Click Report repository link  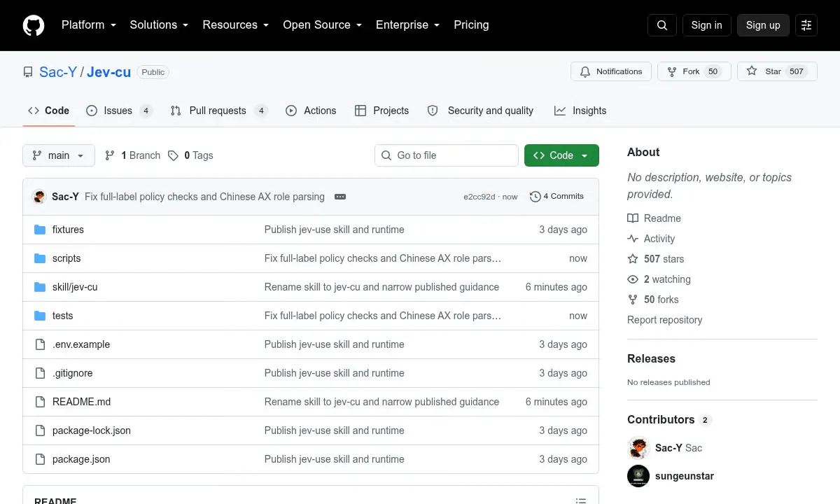664,320
